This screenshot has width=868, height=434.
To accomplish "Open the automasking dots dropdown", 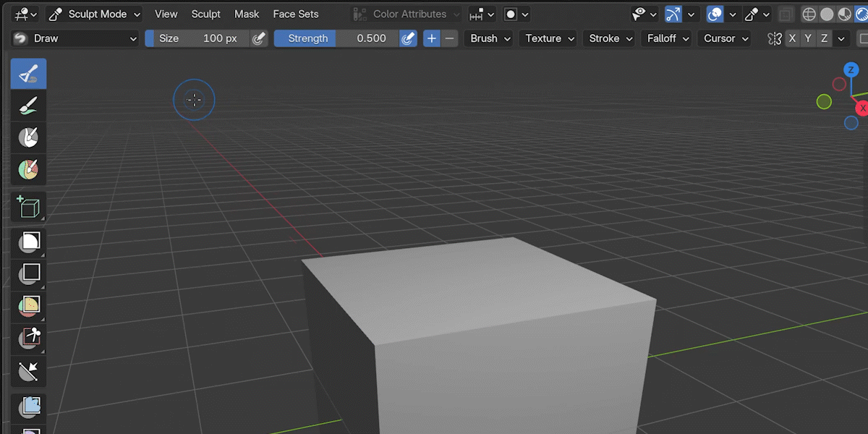I will 482,14.
